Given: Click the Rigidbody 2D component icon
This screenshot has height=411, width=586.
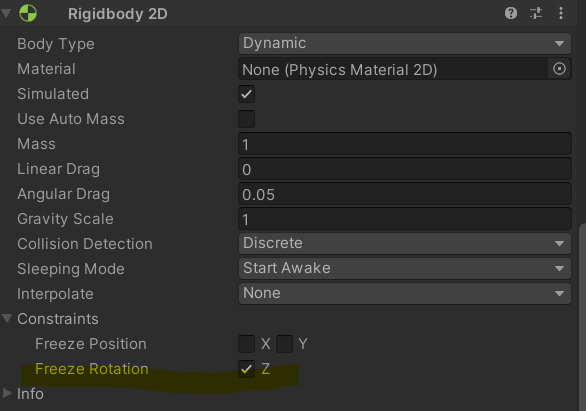Looking at the screenshot, I should pos(28,13).
